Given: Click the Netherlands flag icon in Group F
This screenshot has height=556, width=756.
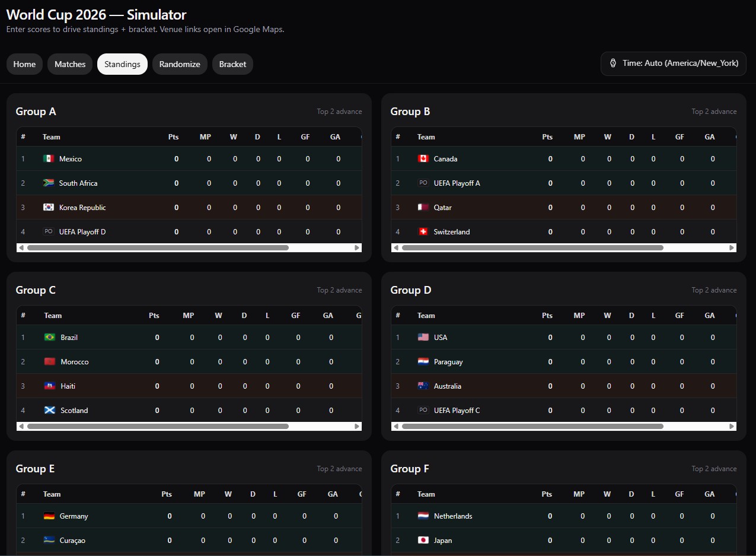Looking at the screenshot, I should [423, 516].
